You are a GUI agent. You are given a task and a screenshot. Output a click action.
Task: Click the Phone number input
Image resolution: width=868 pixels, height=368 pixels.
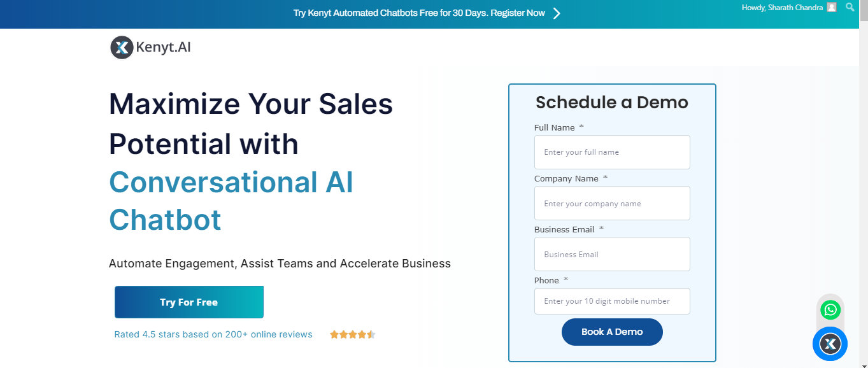click(x=611, y=301)
